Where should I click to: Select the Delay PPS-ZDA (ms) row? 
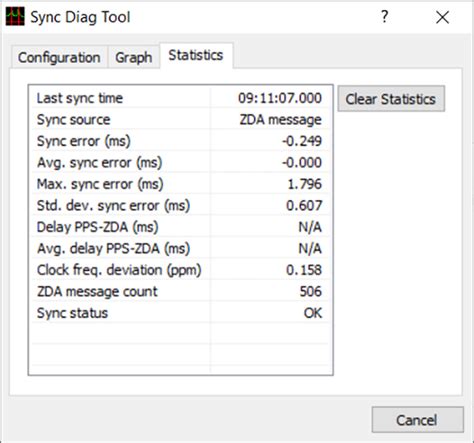tap(180, 227)
